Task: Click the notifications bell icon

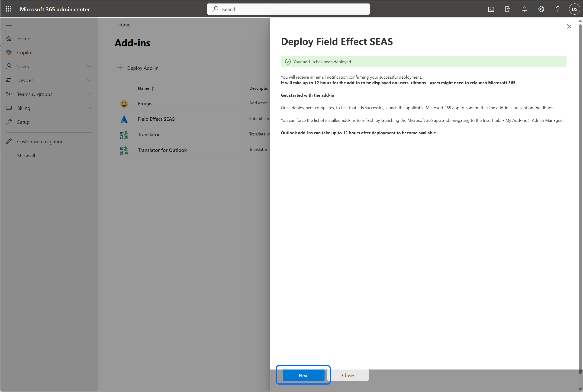Action: [x=525, y=9]
